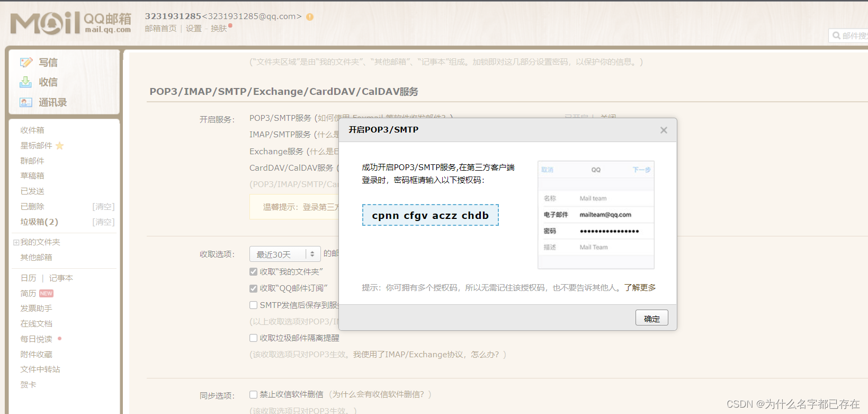Open 每日悦读 daily reading

coord(36,339)
